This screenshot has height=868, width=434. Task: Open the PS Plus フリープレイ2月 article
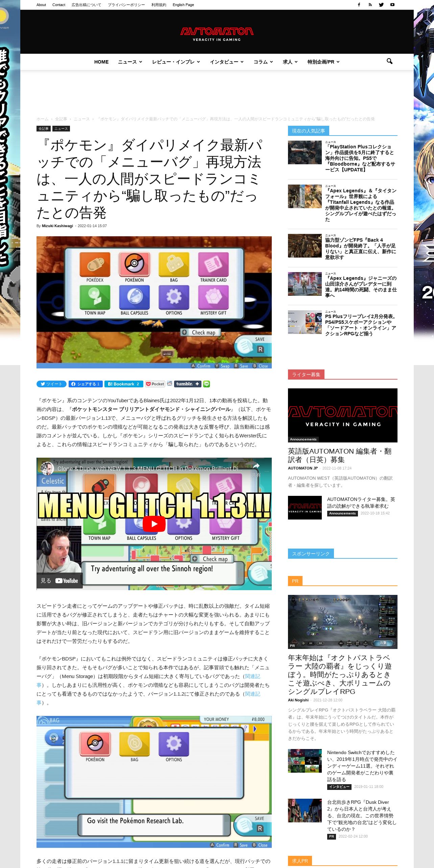[360, 325]
